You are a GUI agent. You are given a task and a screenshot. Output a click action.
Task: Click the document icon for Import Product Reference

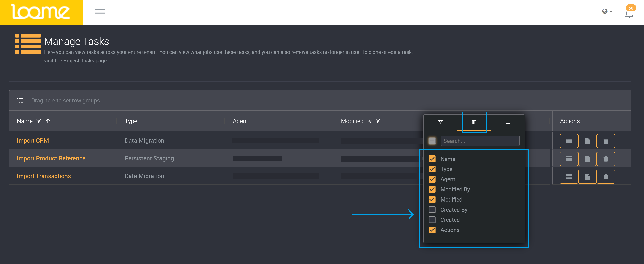point(587,159)
